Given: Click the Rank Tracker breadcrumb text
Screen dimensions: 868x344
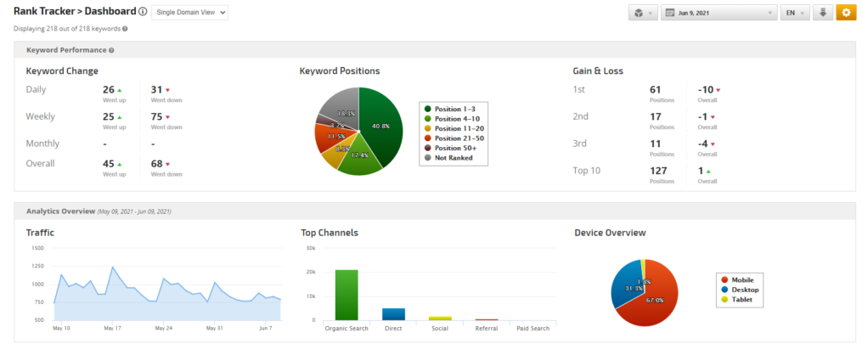Looking at the screenshot, I should point(42,11).
